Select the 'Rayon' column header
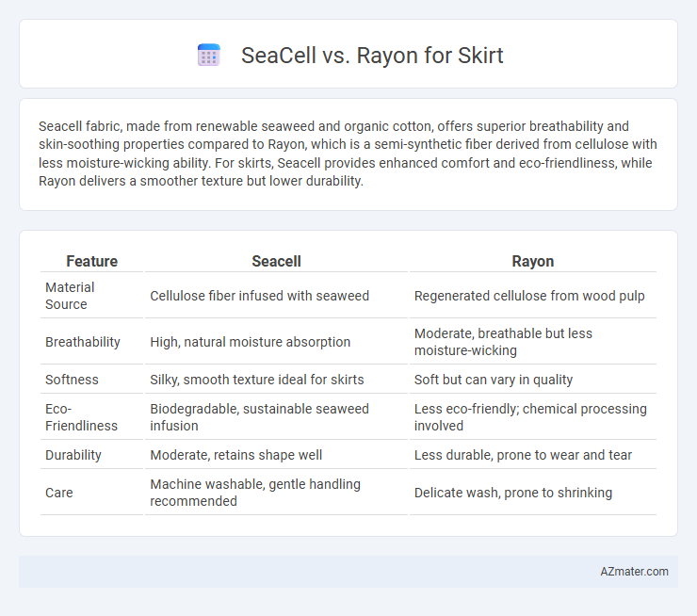The width and height of the screenshot is (697, 616). (533, 261)
